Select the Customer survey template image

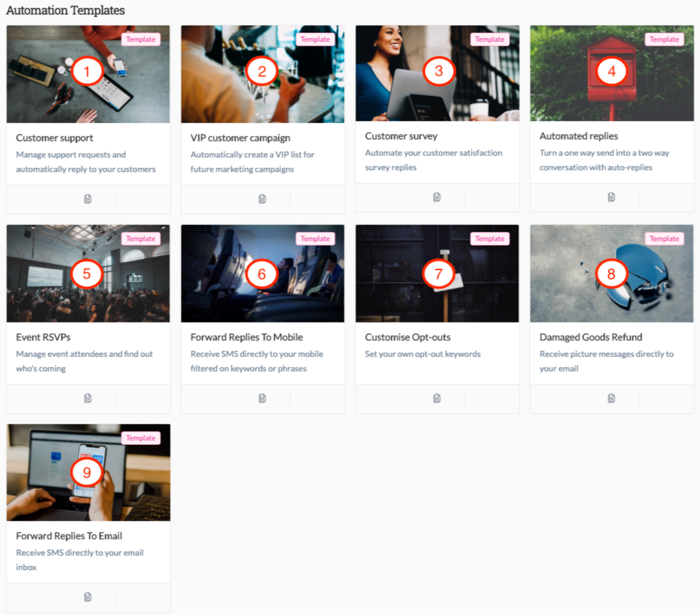(x=437, y=73)
